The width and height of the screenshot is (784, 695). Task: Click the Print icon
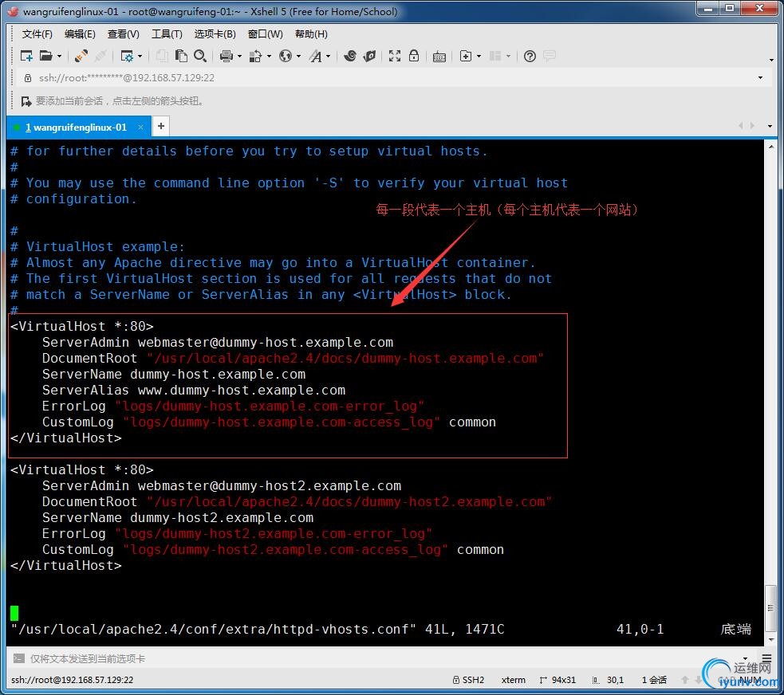coord(227,56)
